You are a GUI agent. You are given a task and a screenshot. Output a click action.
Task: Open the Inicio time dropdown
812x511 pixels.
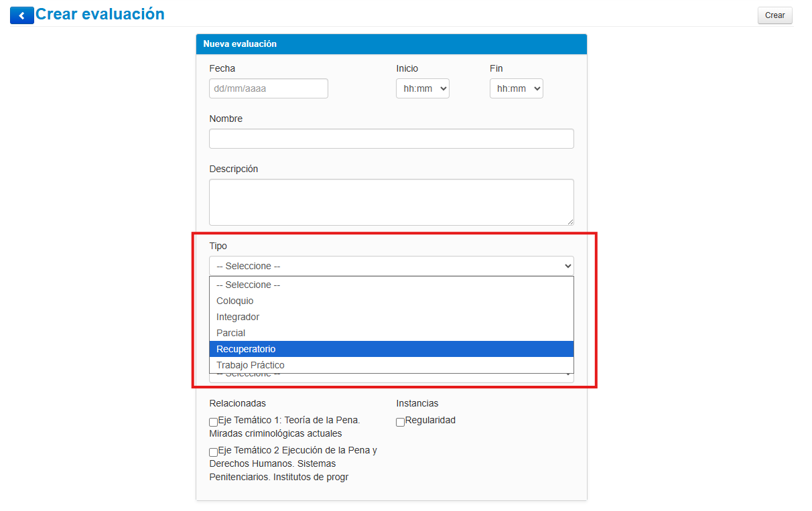422,88
